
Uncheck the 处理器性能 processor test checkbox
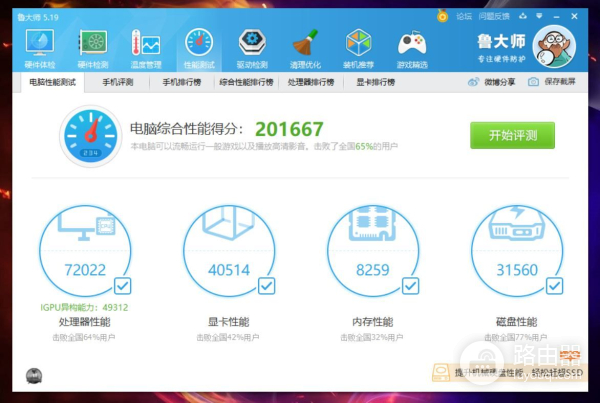122,285
